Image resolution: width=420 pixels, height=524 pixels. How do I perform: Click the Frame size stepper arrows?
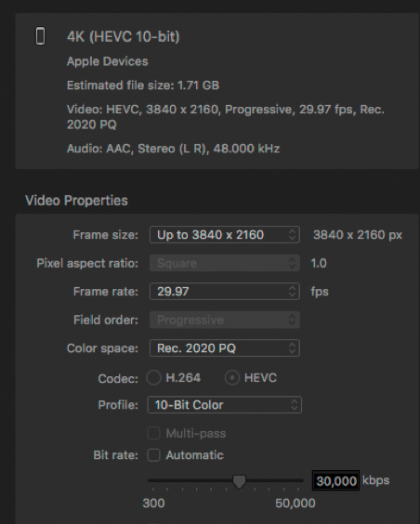click(x=292, y=235)
